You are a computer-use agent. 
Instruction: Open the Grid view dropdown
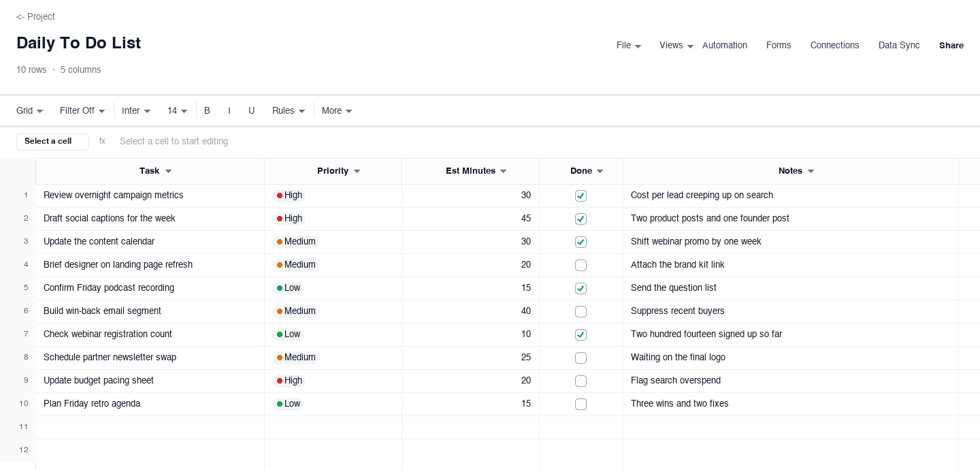29,110
